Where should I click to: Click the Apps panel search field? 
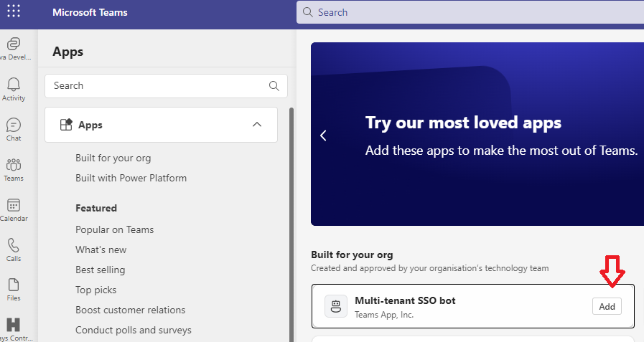158,85
